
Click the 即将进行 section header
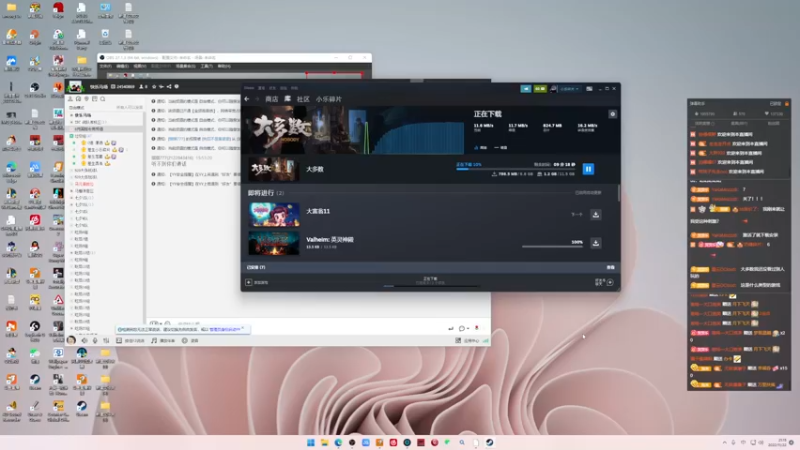pos(266,193)
